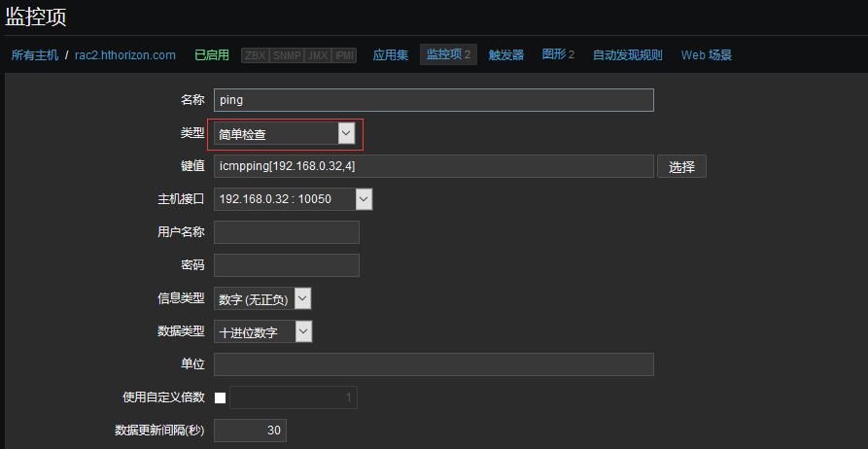Click the 键值 field with icmpping key
868x449 pixels.
pos(434,166)
